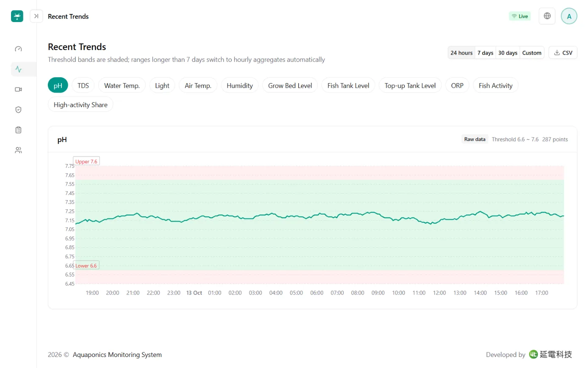Click the Aquaponics Monitoring System footer text
588x368 pixels.
pyautogui.click(x=117, y=355)
